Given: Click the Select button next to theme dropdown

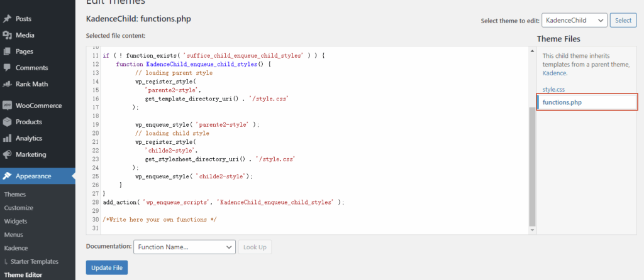Looking at the screenshot, I should coord(623,21).
